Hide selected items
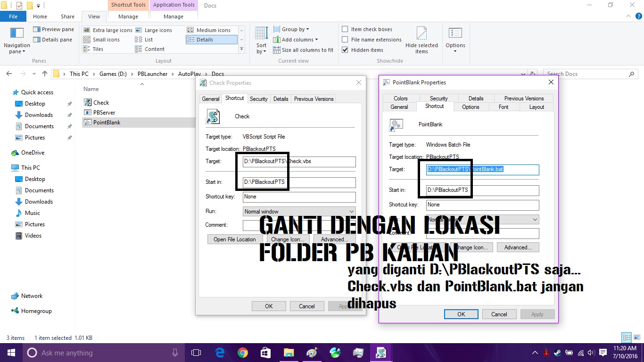The image size is (644, 362). point(421,41)
